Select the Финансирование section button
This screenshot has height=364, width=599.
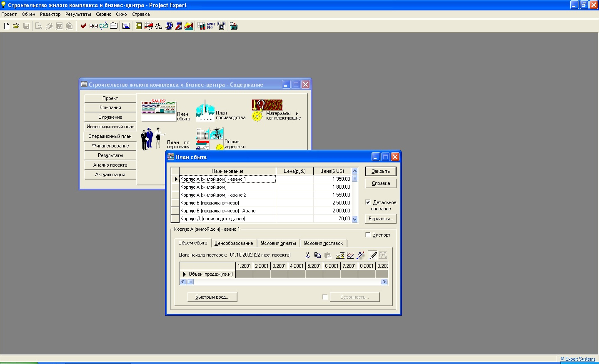pos(110,146)
